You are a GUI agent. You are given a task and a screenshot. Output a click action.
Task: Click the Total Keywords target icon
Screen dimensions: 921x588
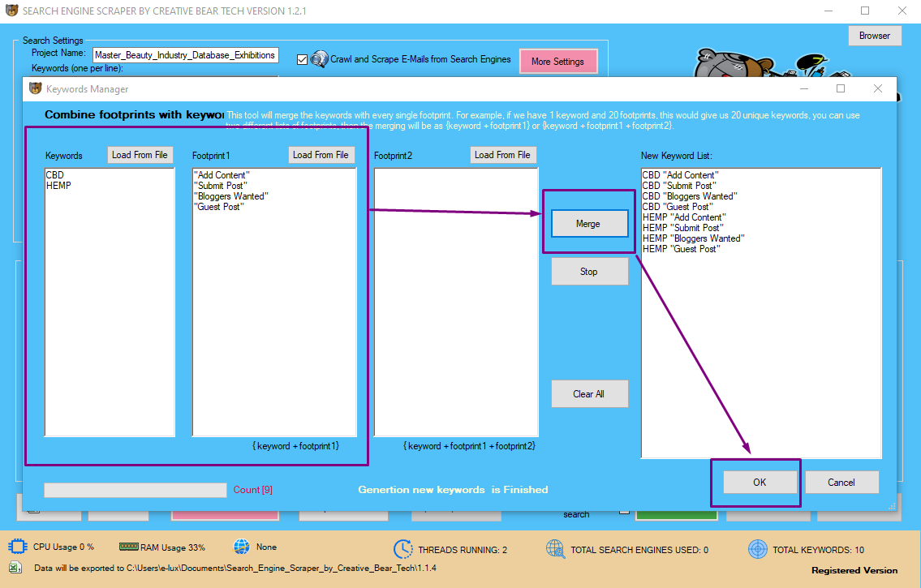point(758,549)
